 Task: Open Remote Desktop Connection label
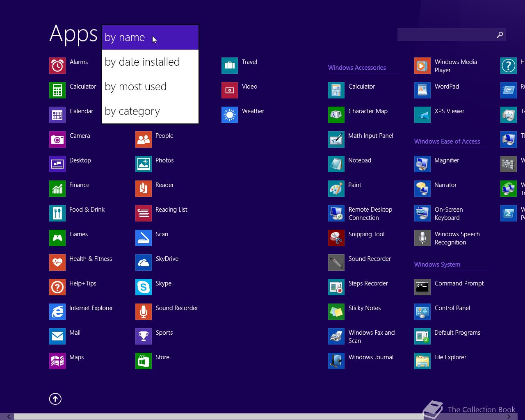coord(370,214)
